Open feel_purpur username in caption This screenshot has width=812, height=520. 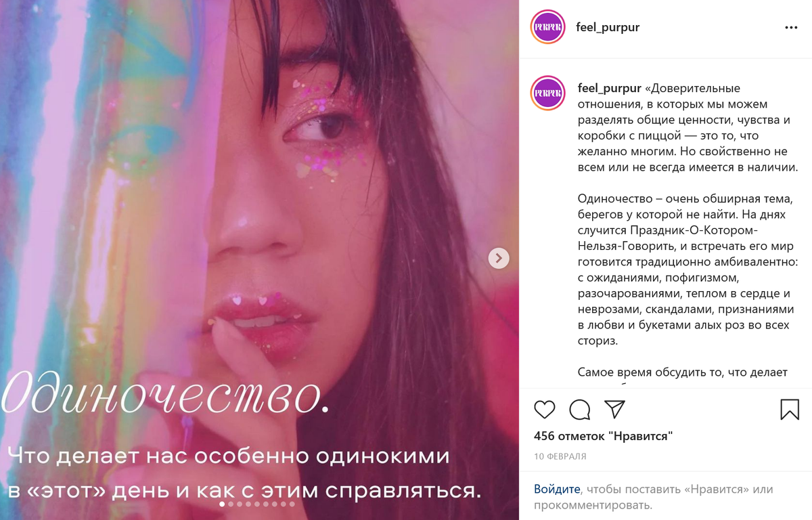pyautogui.click(x=610, y=88)
